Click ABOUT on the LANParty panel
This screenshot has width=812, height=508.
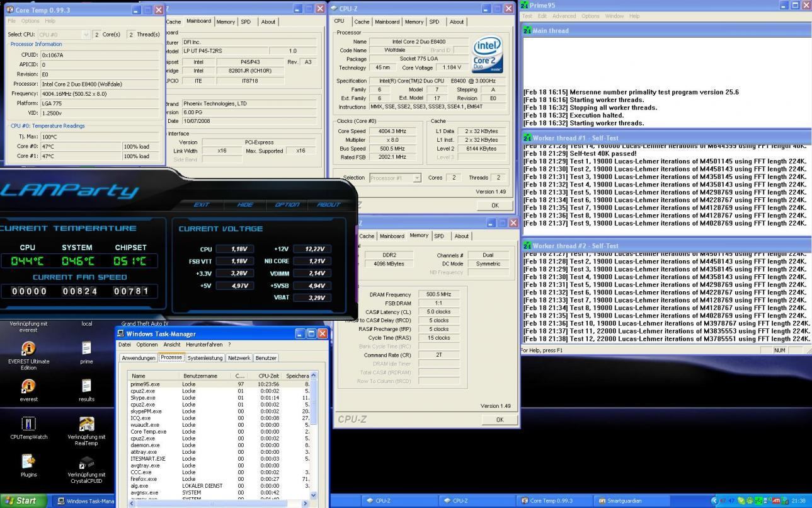pos(328,204)
